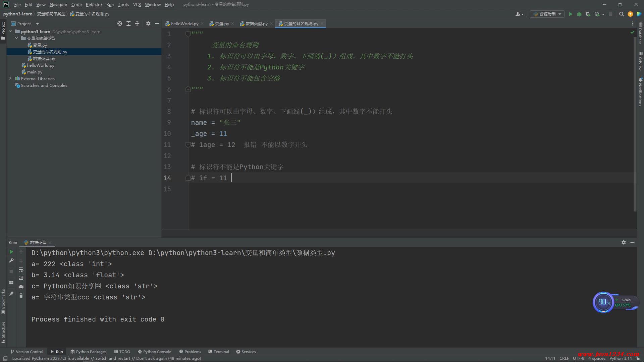Rerun the 数据类型 program in the Run panel
644x362 pixels.
[x=11, y=252]
